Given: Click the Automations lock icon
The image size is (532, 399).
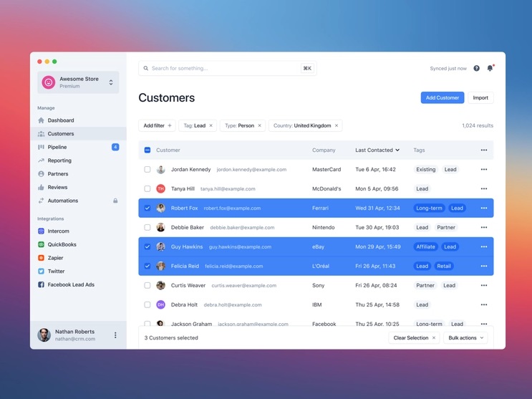Looking at the screenshot, I should click(115, 201).
